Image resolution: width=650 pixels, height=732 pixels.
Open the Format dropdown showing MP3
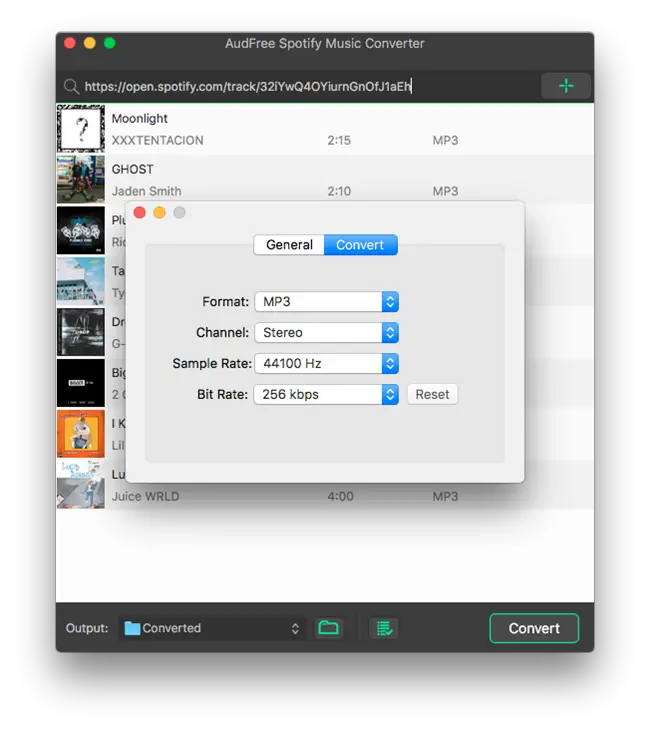326,302
